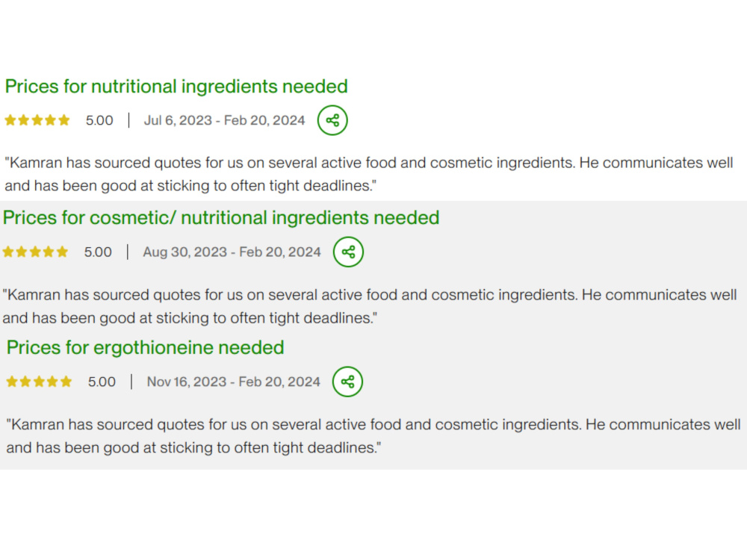The image size is (747, 560).
Task: Click the review quote under nutritional ingredients title
Action: (x=369, y=174)
